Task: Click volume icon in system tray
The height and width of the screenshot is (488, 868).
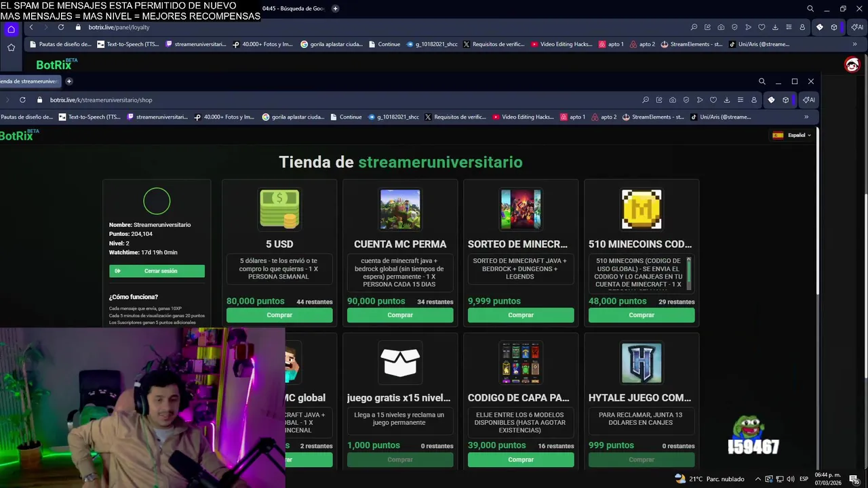Action: [x=791, y=479]
